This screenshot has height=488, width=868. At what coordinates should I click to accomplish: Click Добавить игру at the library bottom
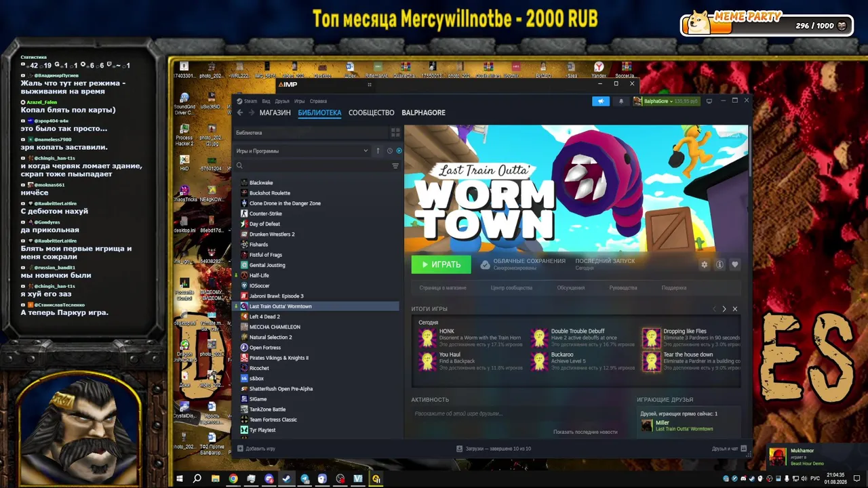pyautogui.click(x=256, y=449)
